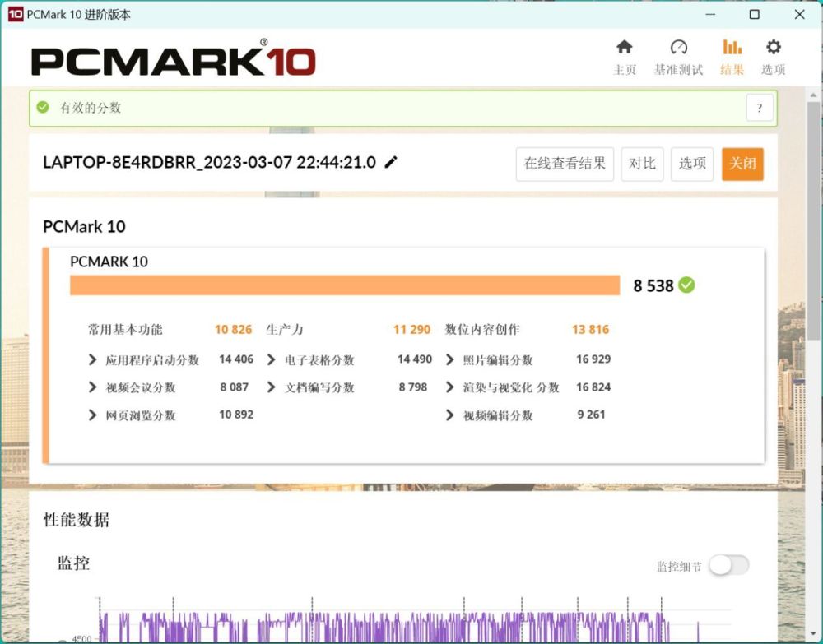Screen dimensions: 823x644
Task: Expand 应用程序启动分数 row
Action: (x=92, y=359)
